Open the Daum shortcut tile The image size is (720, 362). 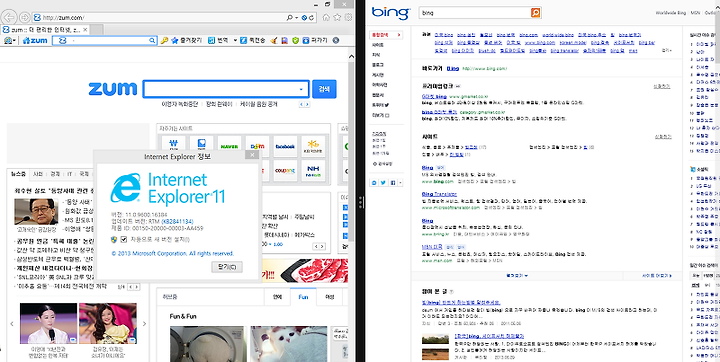pos(257,146)
